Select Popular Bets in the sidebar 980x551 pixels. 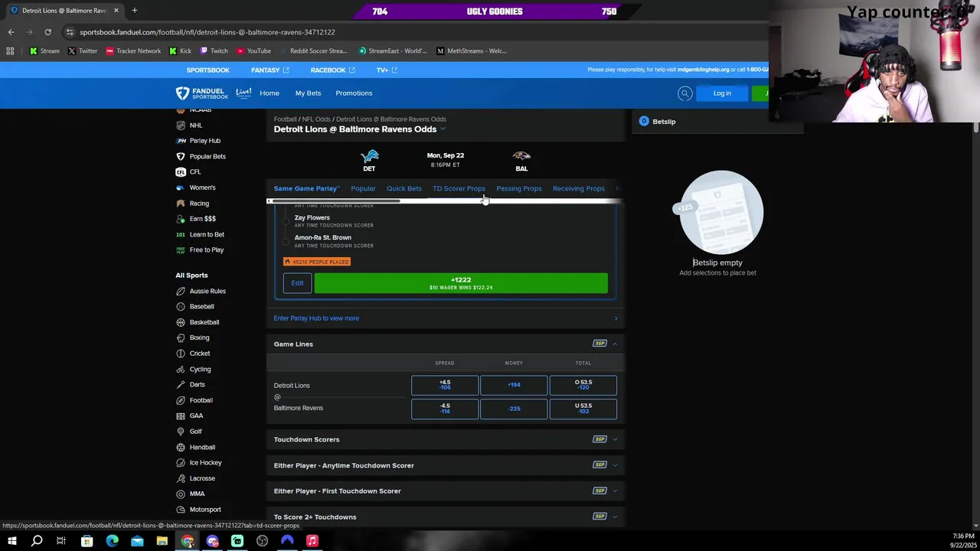207,156
